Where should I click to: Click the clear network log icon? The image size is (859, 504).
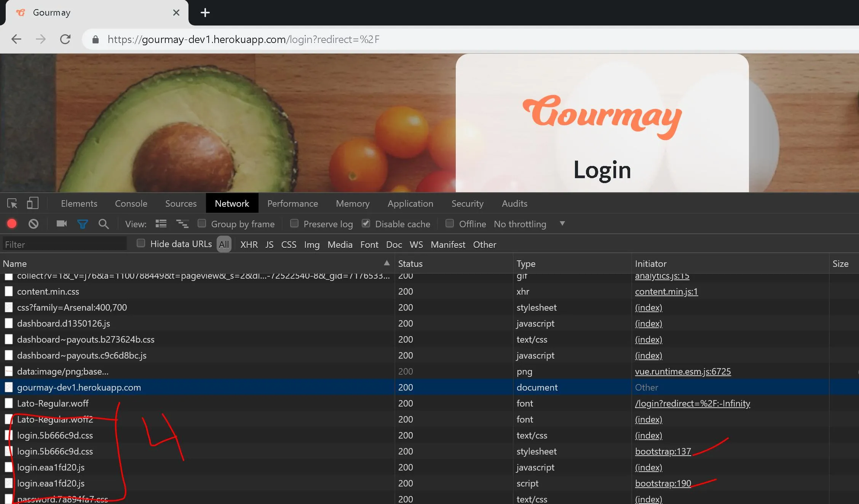click(x=34, y=224)
